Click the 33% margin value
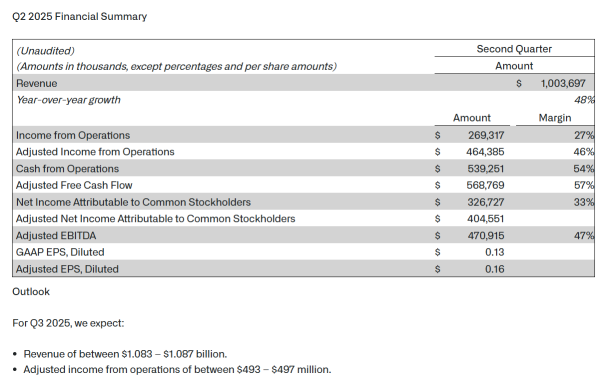Image resolution: width=610 pixels, height=379 pixels. coord(584,202)
